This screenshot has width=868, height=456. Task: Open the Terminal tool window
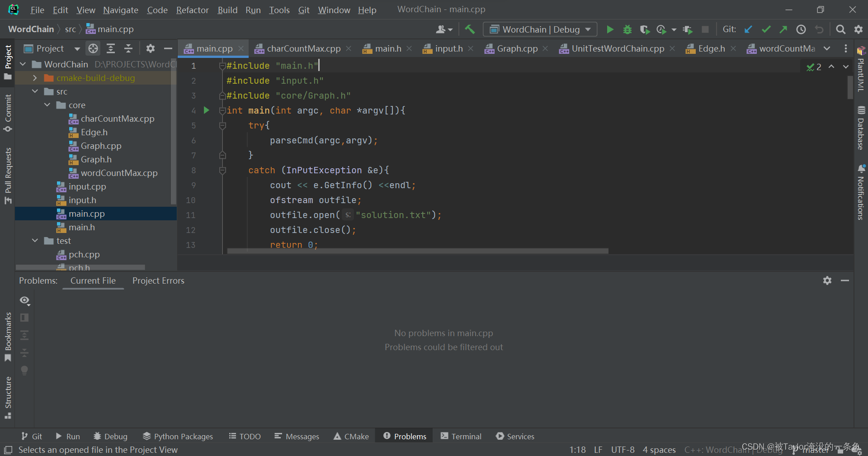point(461,436)
